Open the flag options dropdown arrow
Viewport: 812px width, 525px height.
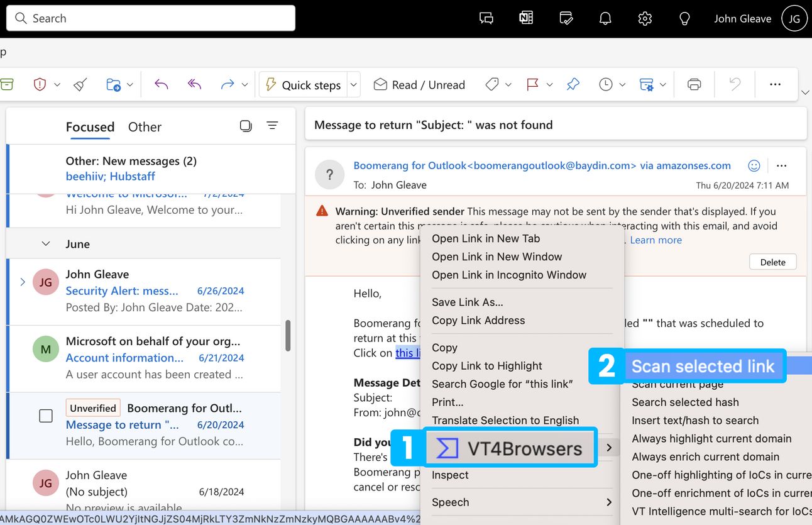(549, 85)
